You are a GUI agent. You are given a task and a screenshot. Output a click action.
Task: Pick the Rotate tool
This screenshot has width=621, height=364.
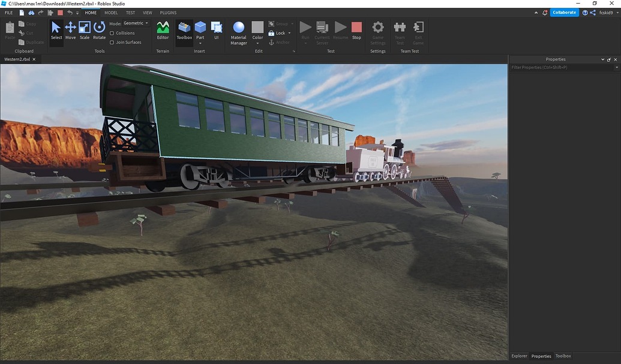(99, 31)
